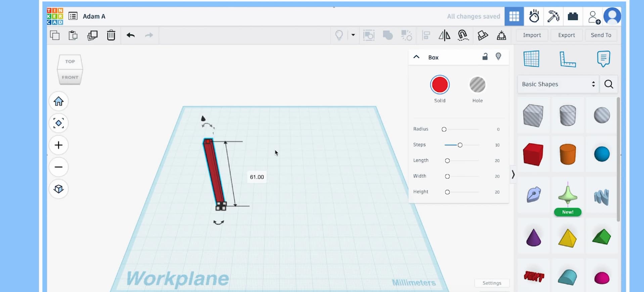Viewport: 644px width, 292px height.
Task: Open the Basic Shapes dropdown
Action: click(558, 84)
